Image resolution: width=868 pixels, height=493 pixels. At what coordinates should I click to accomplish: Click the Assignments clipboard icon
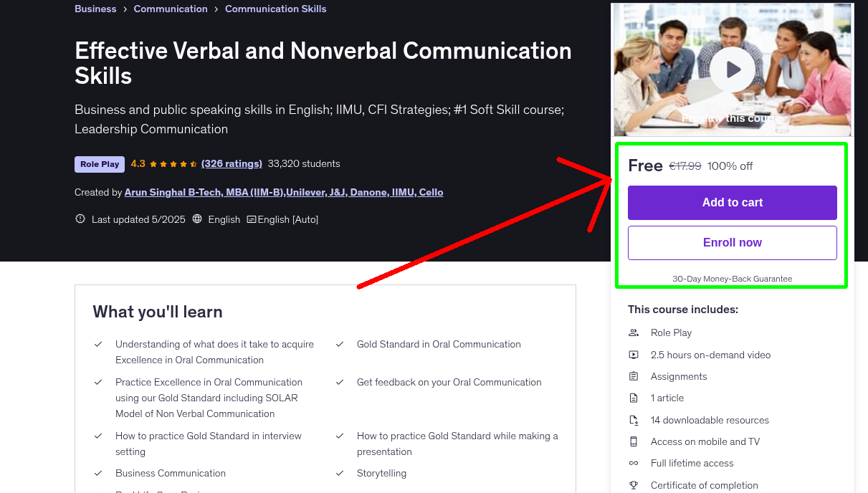(x=634, y=376)
